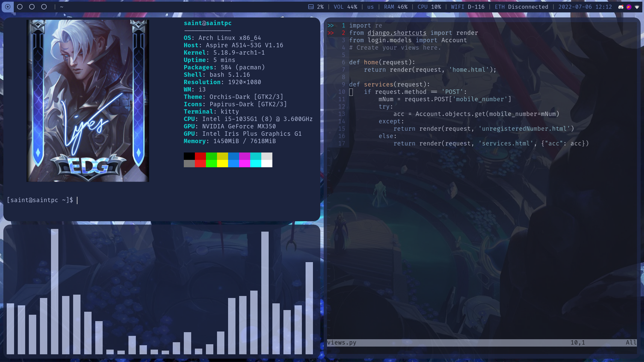Click the disk usage drive icon

coord(311,7)
